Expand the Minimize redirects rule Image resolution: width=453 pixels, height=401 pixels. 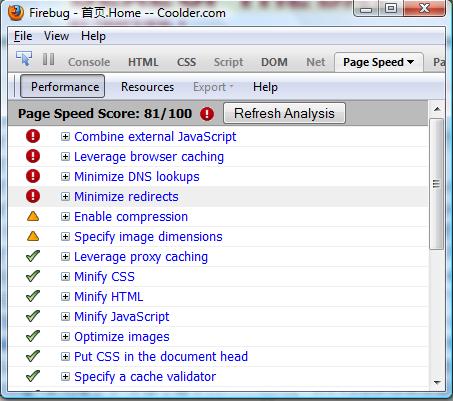coord(65,197)
